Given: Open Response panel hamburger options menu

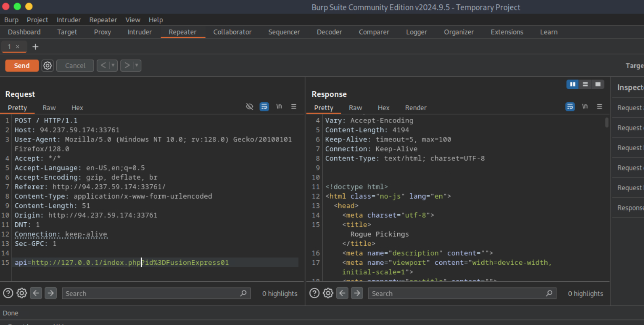Looking at the screenshot, I should (x=599, y=107).
